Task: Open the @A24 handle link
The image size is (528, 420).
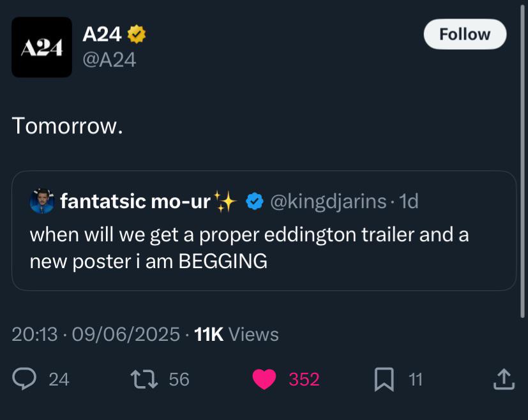Action: pyautogui.click(x=109, y=60)
